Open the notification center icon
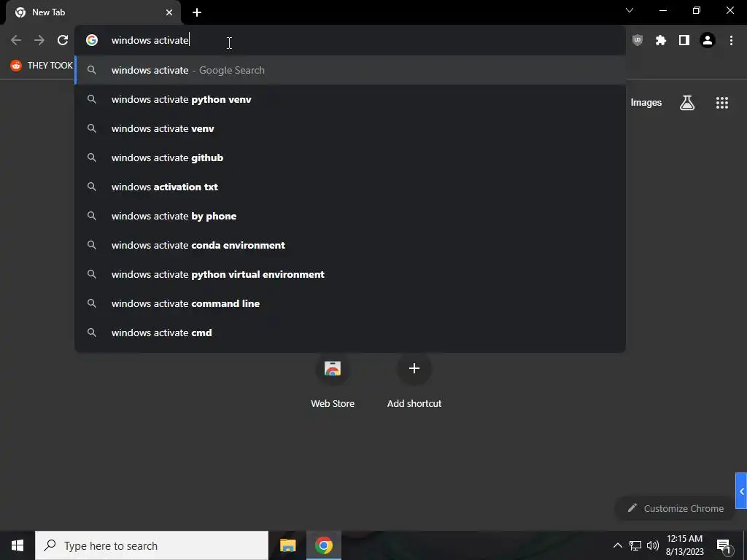The width and height of the screenshot is (747, 560). pyautogui.click(x=724, y=546)
